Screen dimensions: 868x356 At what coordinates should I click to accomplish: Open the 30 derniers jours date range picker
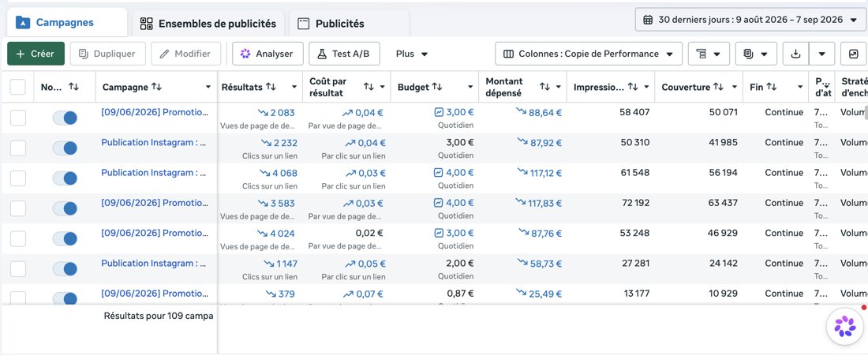750,20
